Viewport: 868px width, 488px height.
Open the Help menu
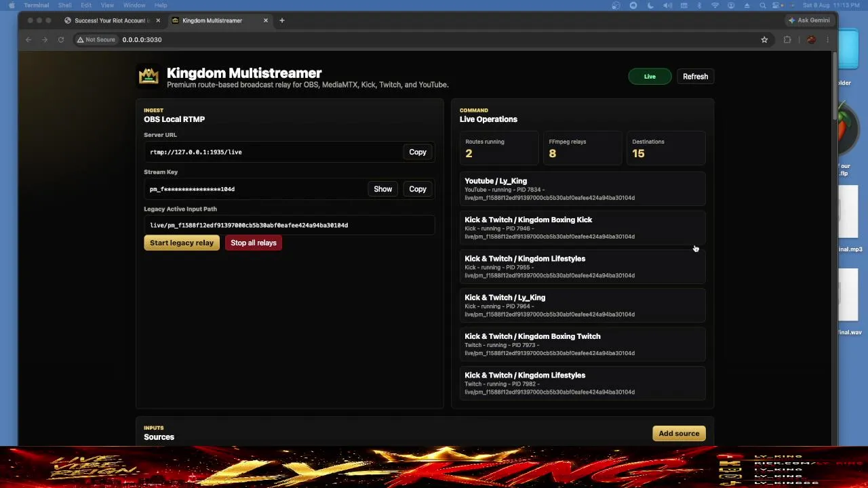pyautogui.click(x=161, y=5)
